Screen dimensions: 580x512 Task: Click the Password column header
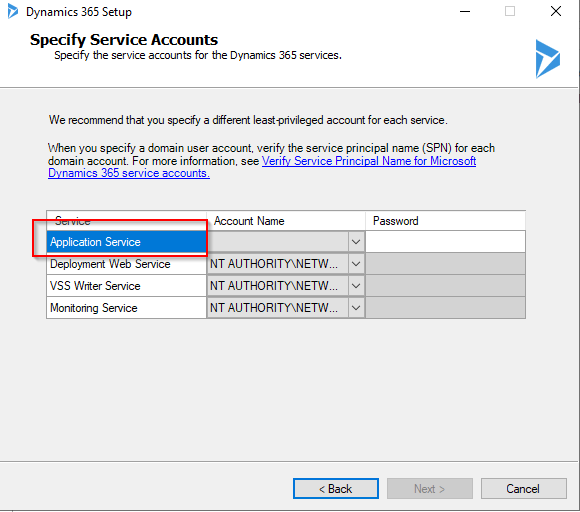click(445, 221)
